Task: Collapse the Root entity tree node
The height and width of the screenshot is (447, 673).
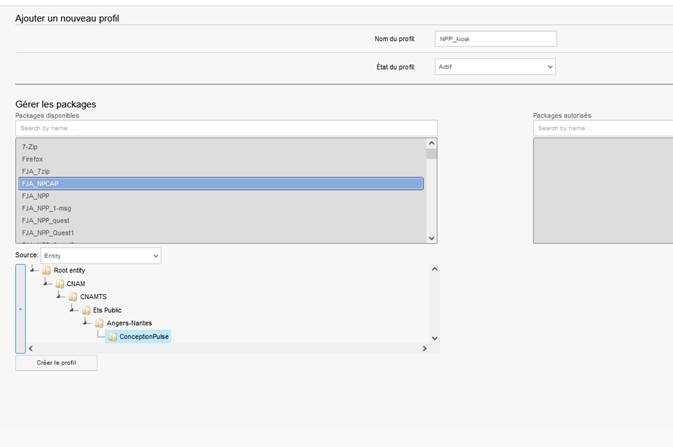Action: click(x=34, y=270)
